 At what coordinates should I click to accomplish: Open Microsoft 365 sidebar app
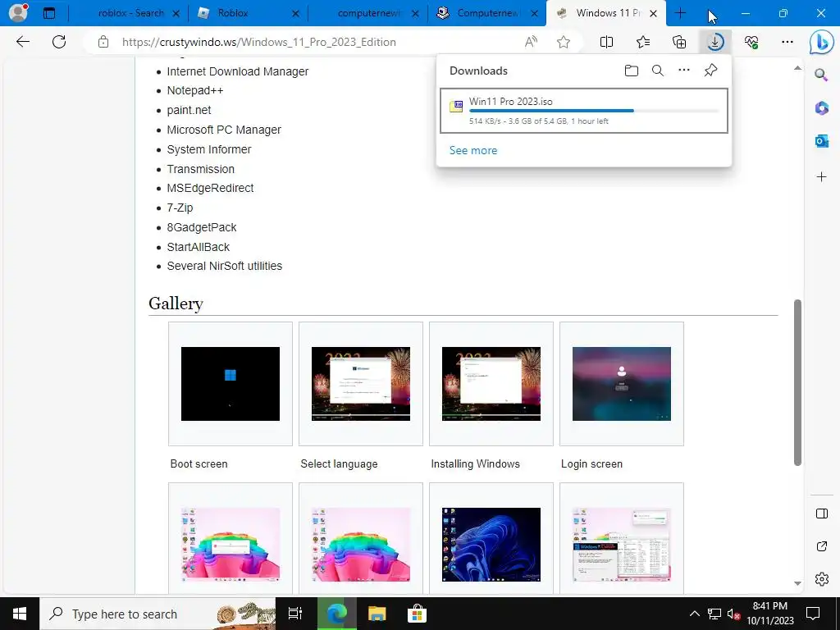click(821, 108)
